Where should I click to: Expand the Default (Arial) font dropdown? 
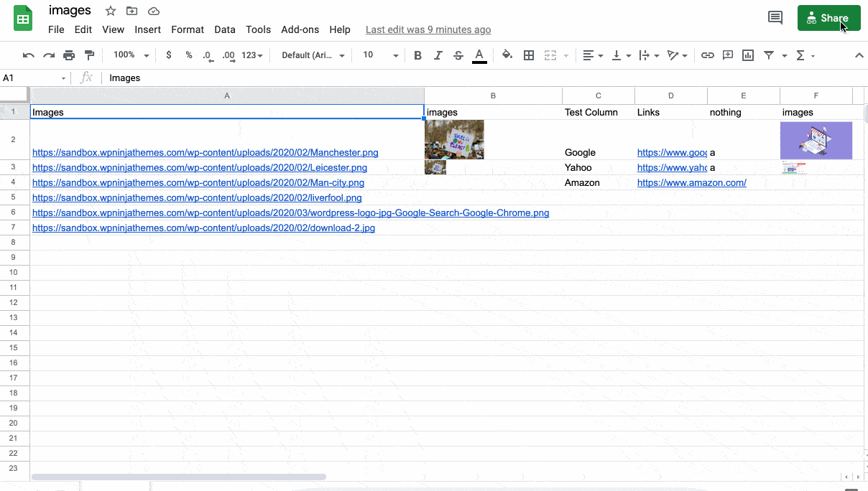coord(313,55)
